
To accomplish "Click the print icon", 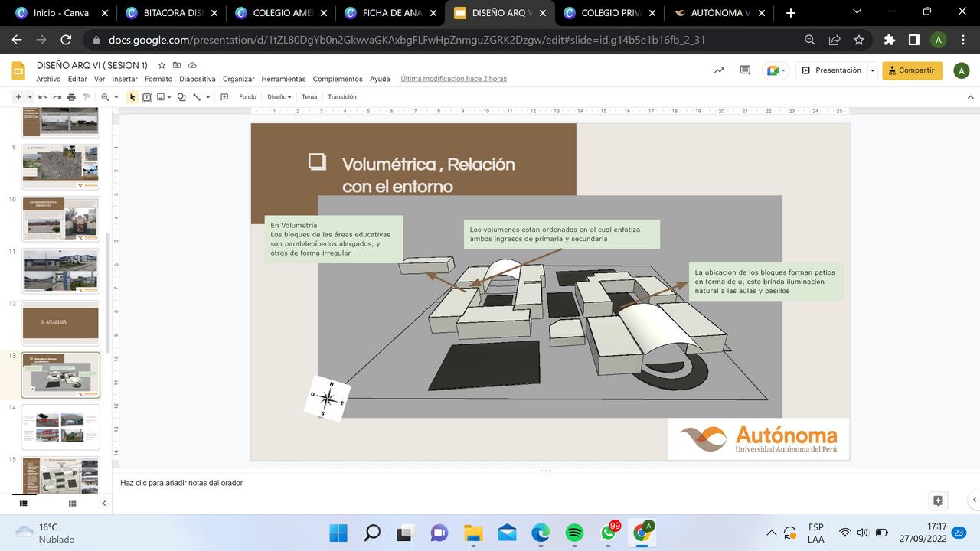I will pyautogui.click(x=71, y=97).
